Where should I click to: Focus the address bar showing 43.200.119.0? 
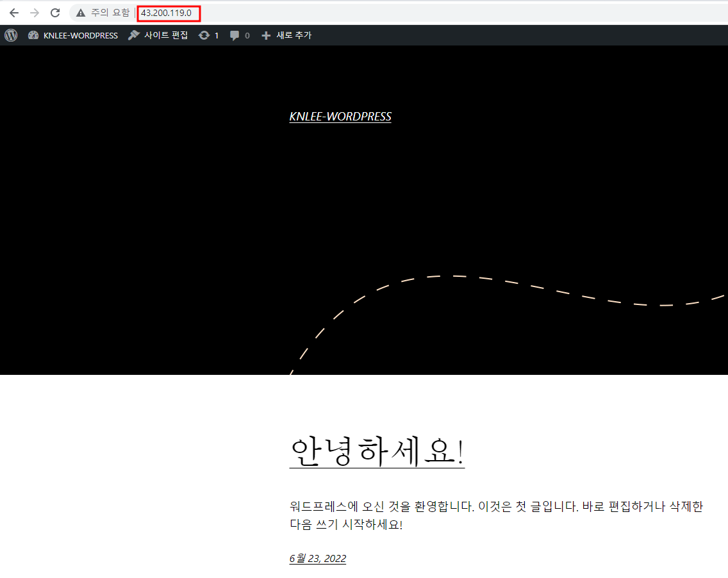point(166,13)
